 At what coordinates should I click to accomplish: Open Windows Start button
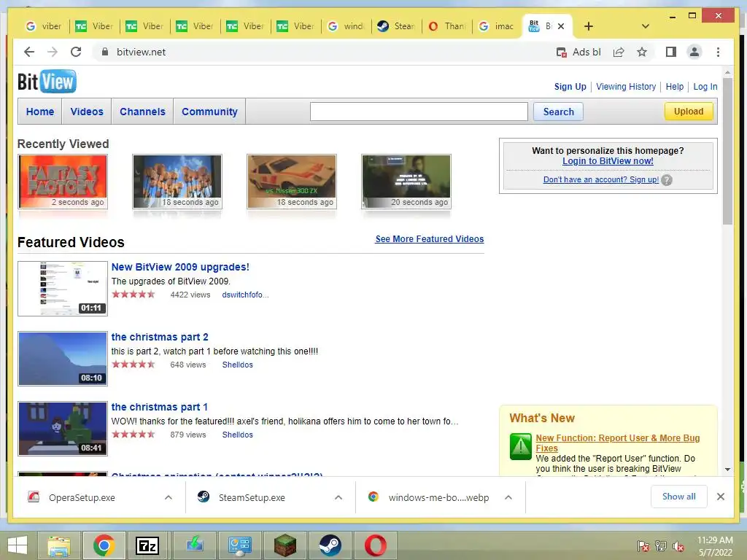click(18, 545)
